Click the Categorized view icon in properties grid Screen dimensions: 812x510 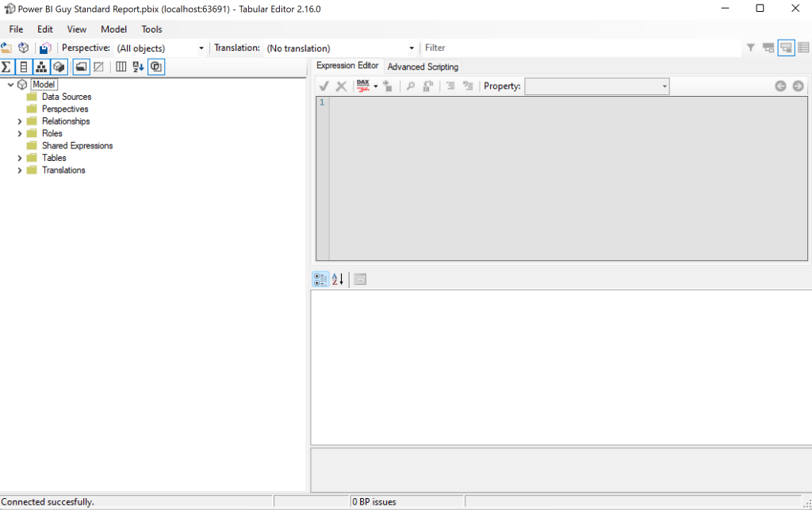[320, 279]
